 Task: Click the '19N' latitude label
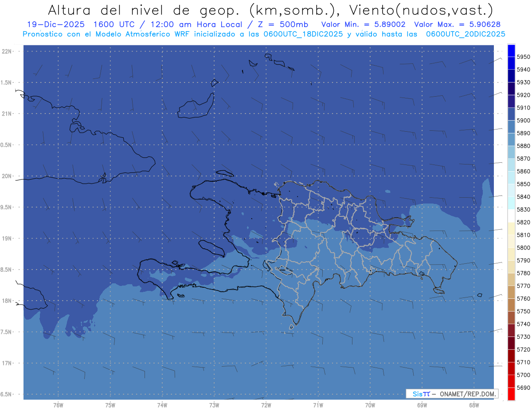(x=7, y=239)
